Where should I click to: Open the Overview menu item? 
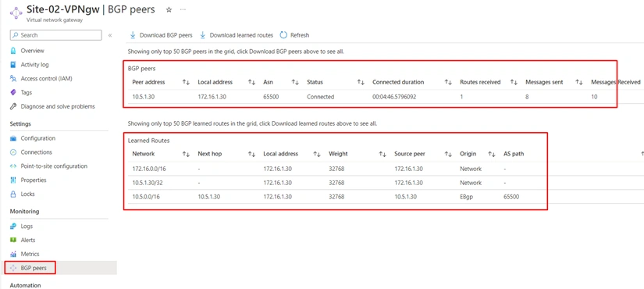click(x=32, y=51)
